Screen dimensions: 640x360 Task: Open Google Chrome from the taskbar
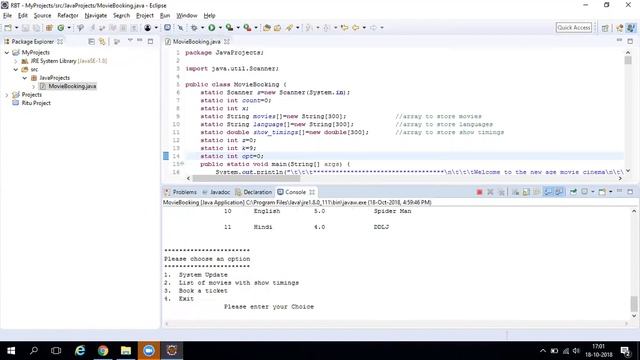point(103,351)
